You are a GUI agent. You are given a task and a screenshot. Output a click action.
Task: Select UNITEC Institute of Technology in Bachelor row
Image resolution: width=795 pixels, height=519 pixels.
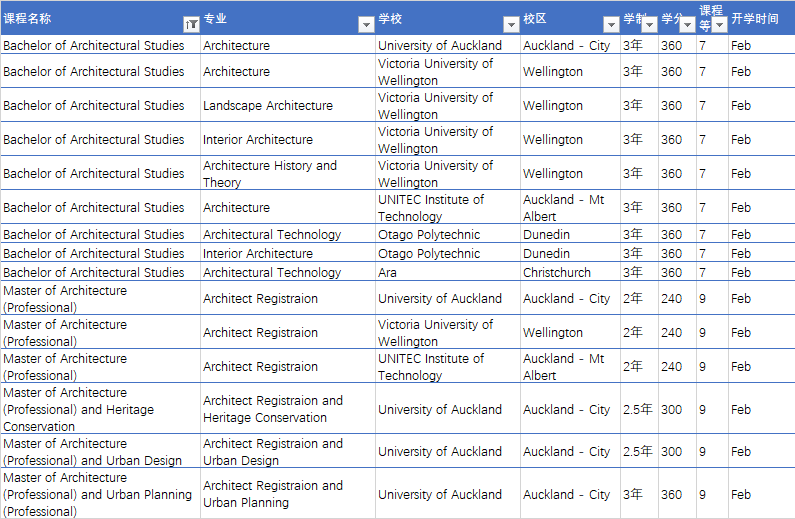pyautogui.click(x=431, y=208)
